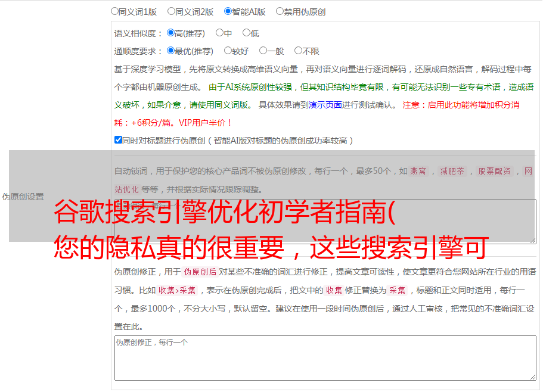Focus the 伪原创修正，每行一个 text area
Screen dimensions: 543x392
[325, 358]
